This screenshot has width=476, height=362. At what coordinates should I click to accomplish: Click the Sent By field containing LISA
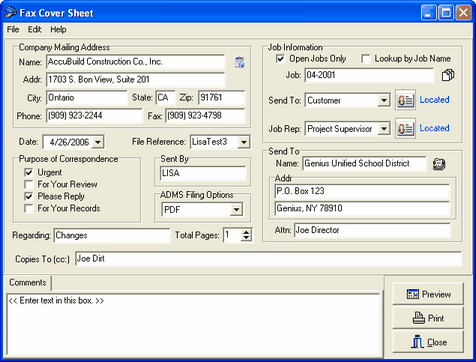(203, 173)
